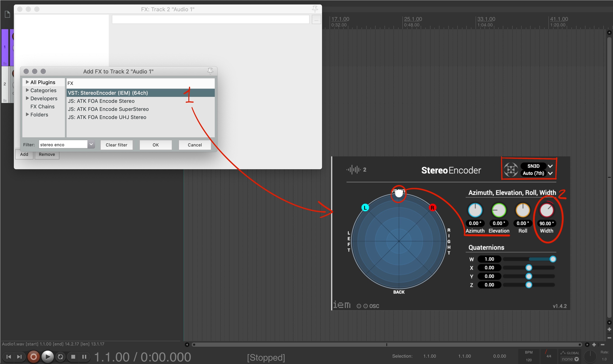
Task: Expand the Categories tree item
Action: pos(28,90)
